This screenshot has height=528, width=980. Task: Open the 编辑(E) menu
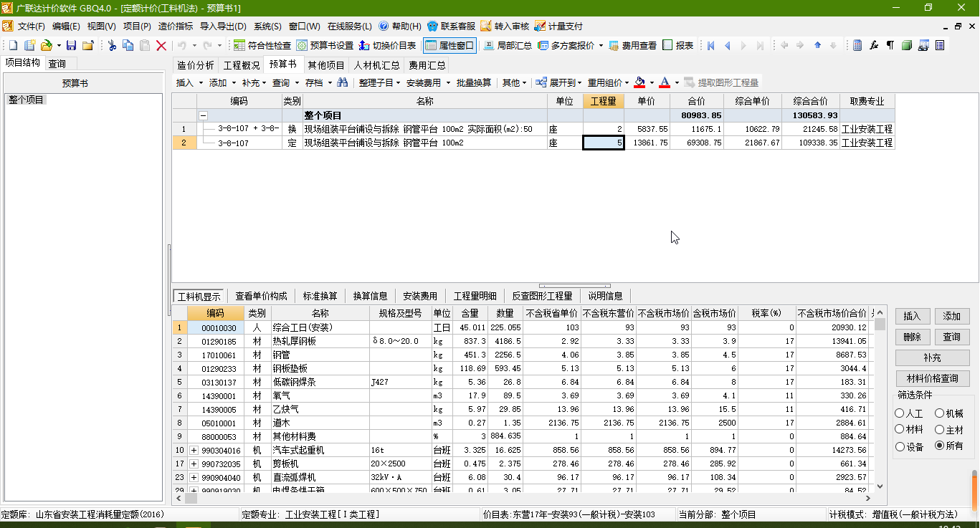click(66, 27)
